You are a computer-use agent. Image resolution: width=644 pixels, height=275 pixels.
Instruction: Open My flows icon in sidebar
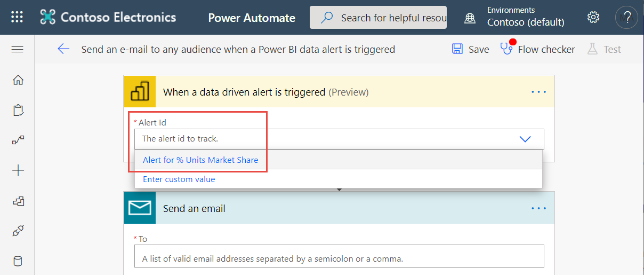click(x=18, y=140)
